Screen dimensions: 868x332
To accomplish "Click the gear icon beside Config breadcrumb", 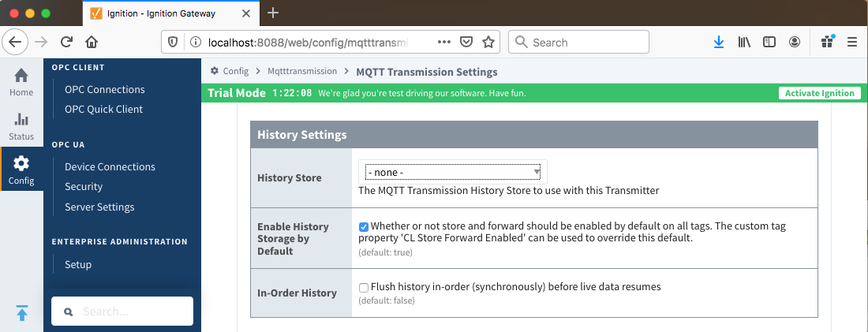I will 214,71.
